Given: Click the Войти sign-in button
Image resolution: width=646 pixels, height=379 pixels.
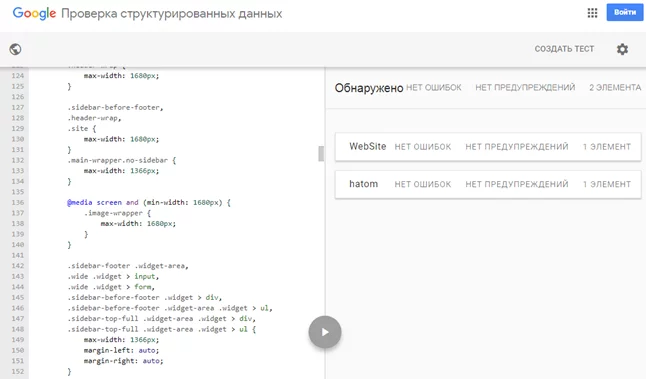Looking at the screenshot, I should (x=625, y=12).
